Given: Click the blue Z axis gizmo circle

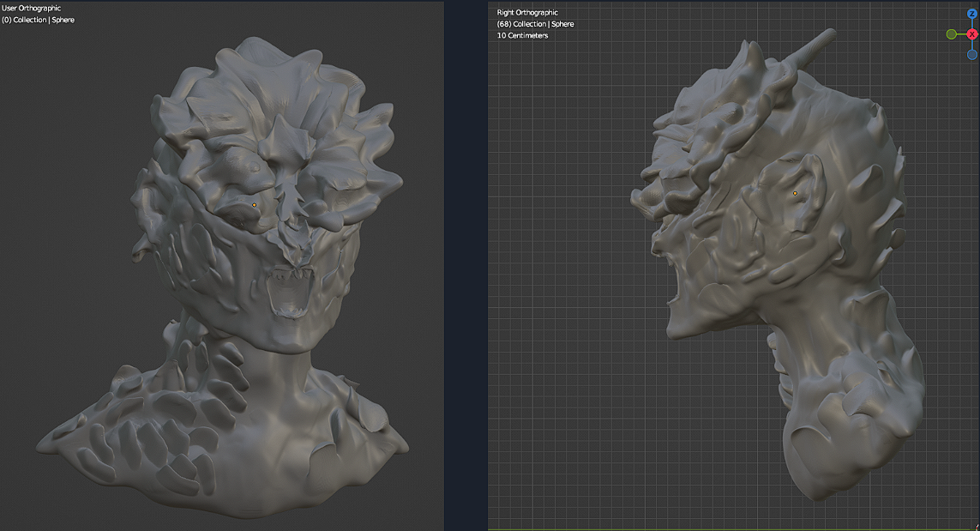Looking at the screenshot, I should point(972,13).
